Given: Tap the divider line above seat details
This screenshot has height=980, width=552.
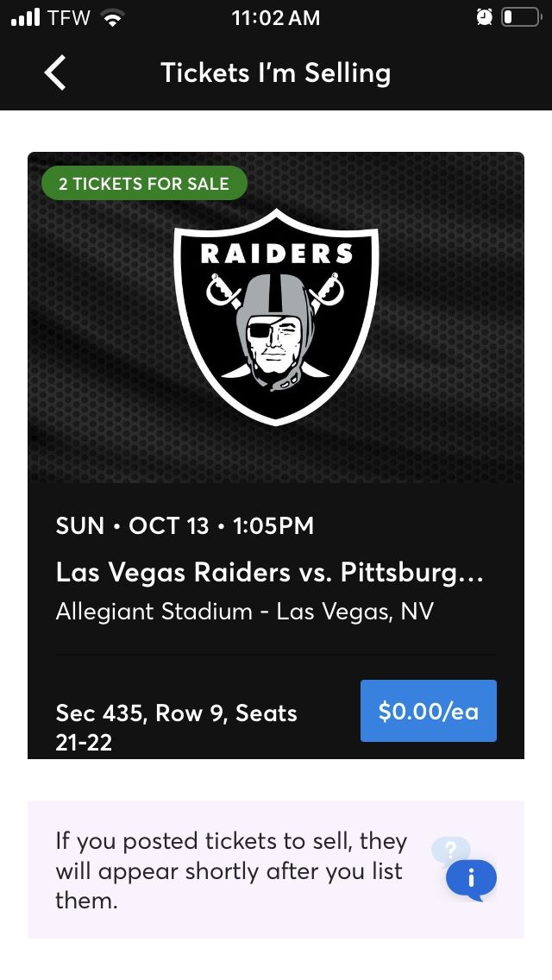Looking at the screenshot, I should pos(276,655).
